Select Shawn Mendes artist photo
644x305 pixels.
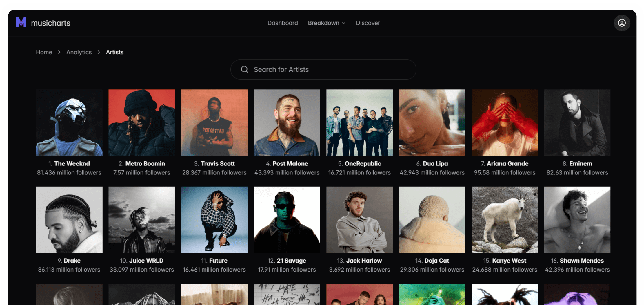coord(577,220)
